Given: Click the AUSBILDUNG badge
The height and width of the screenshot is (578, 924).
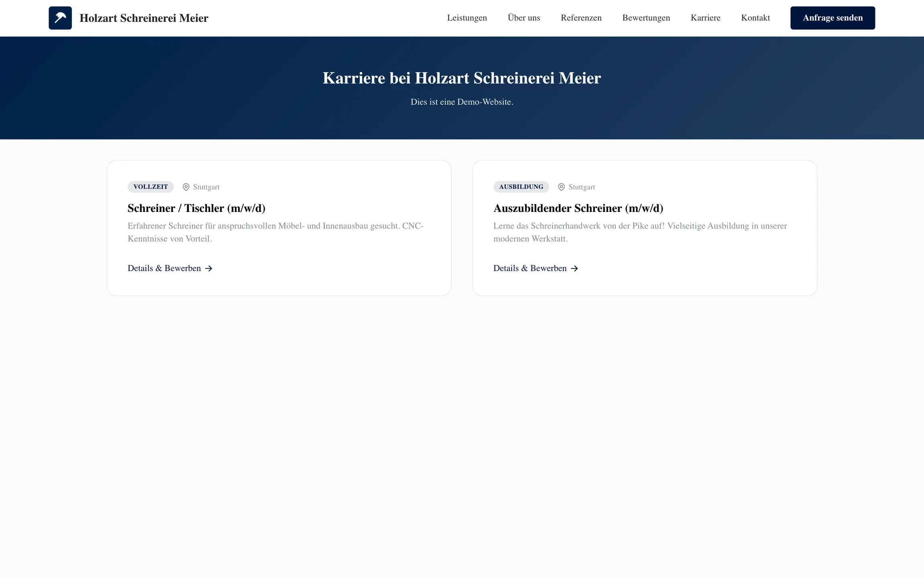Looking at the screenshot, I should click(x=521, y=187).
